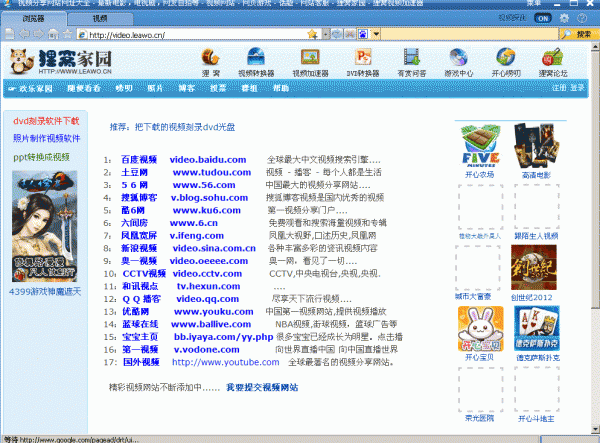Viewport: 600px width, 443px height.
Task: Select 照片 in the navigation bar
Action: point(155,88)
